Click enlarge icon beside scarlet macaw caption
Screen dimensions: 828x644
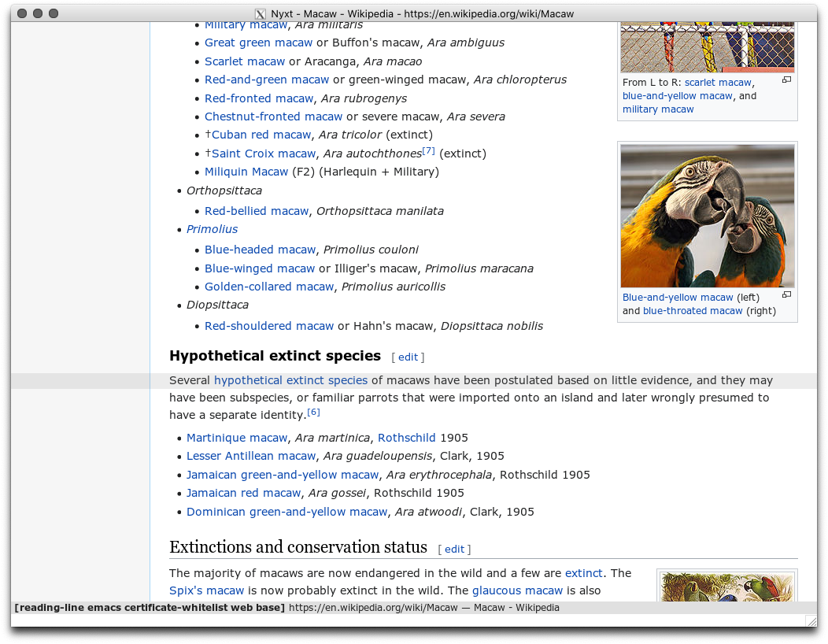tap(786, 80)
